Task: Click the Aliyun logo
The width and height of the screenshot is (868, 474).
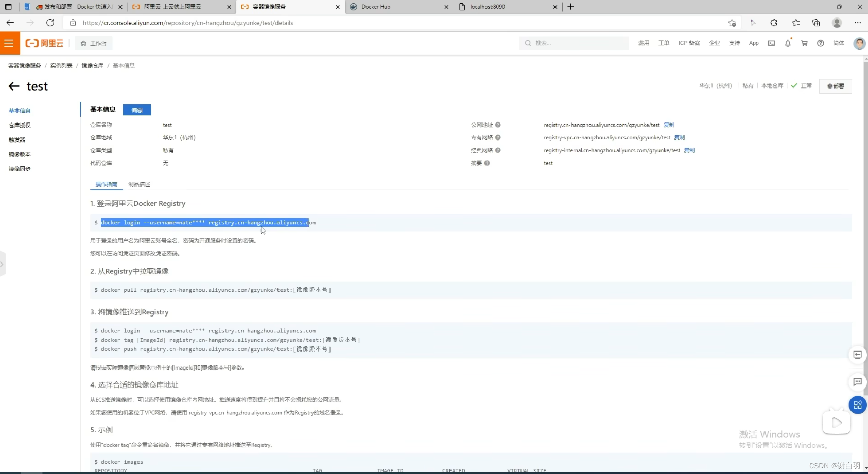Action: (44, 43)
